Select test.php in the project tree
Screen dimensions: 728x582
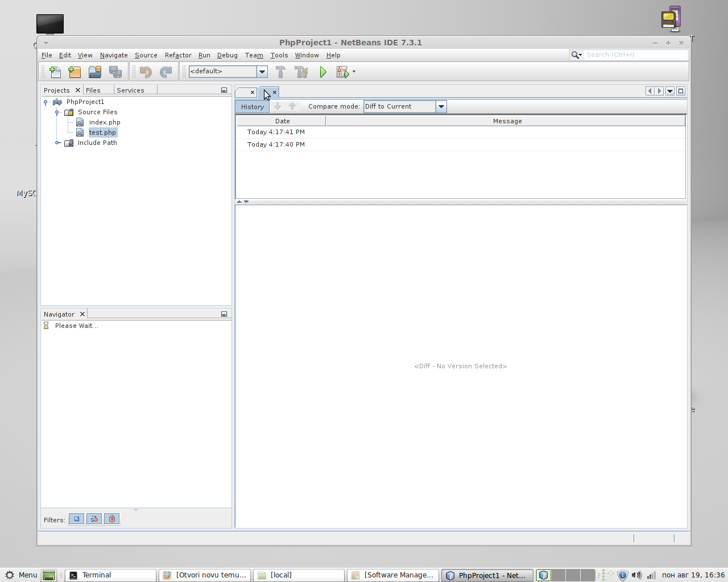point(102,132)
